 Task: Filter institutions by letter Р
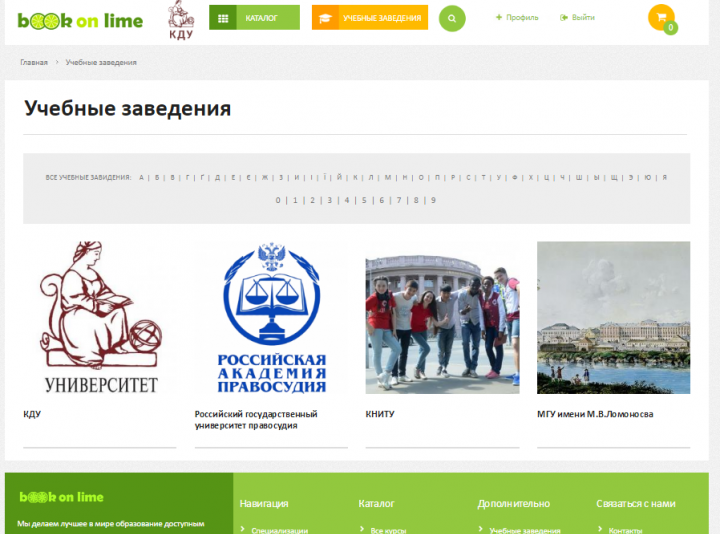pyautogui.click(x=453, y=177)
